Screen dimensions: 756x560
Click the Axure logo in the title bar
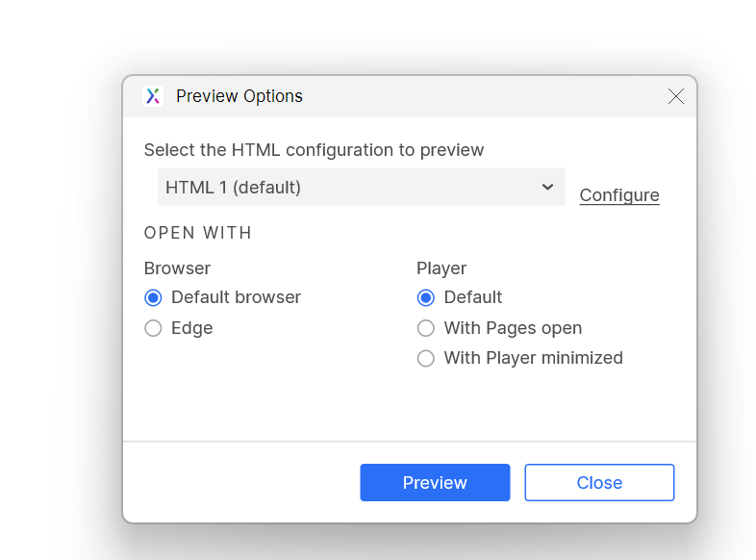point(152,96)
